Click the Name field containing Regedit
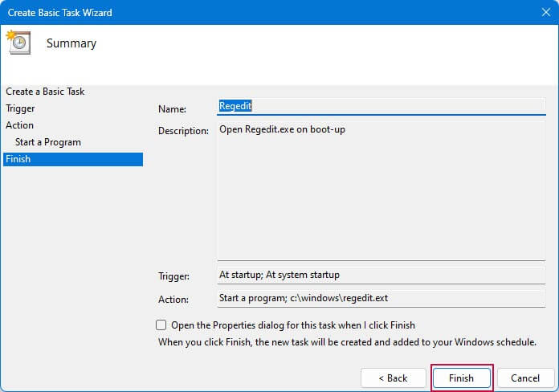 click(382, 106)
